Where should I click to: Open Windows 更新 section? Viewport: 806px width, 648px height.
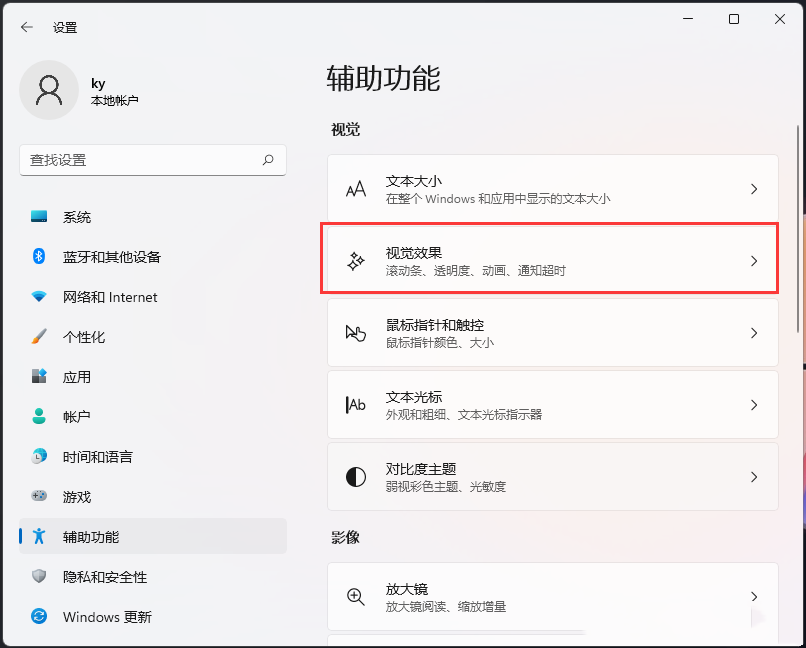[x=107, y=617]
